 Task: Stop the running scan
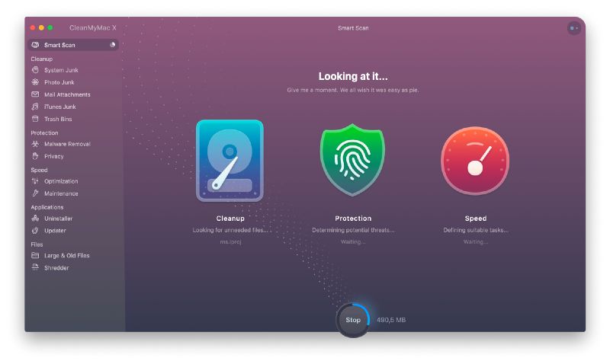[353, 320]
